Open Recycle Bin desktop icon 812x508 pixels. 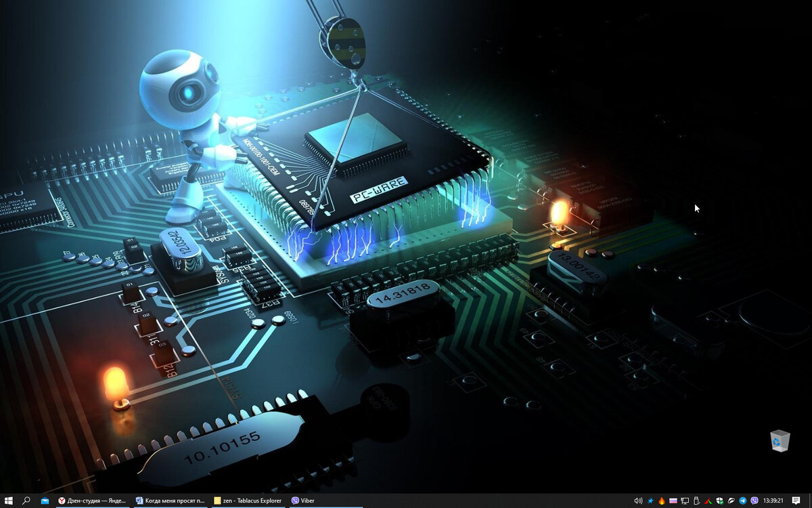click(x=780, y=440)
